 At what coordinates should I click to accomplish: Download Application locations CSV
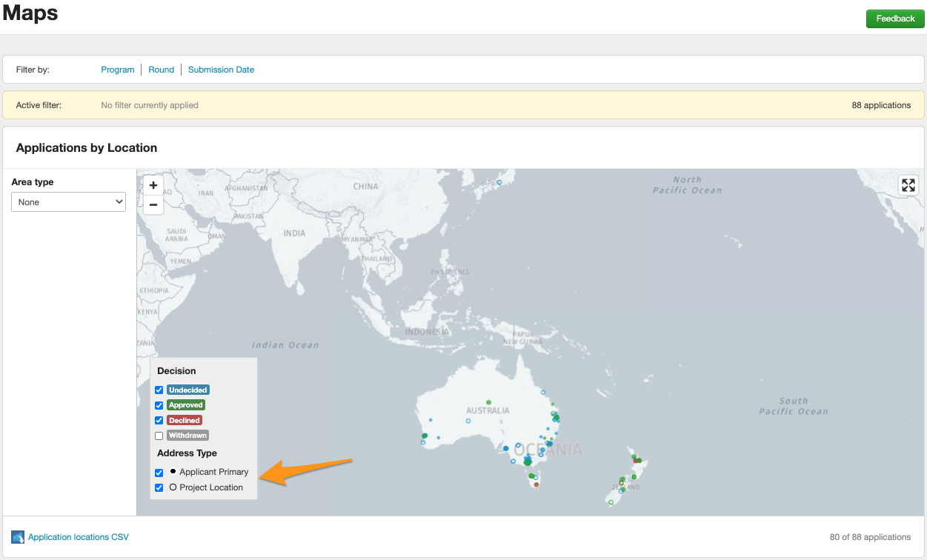78,537
